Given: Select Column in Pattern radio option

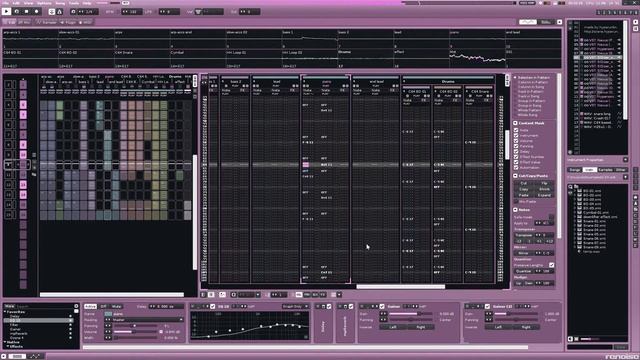Looking at the screenshot, I should click(531, 82).
